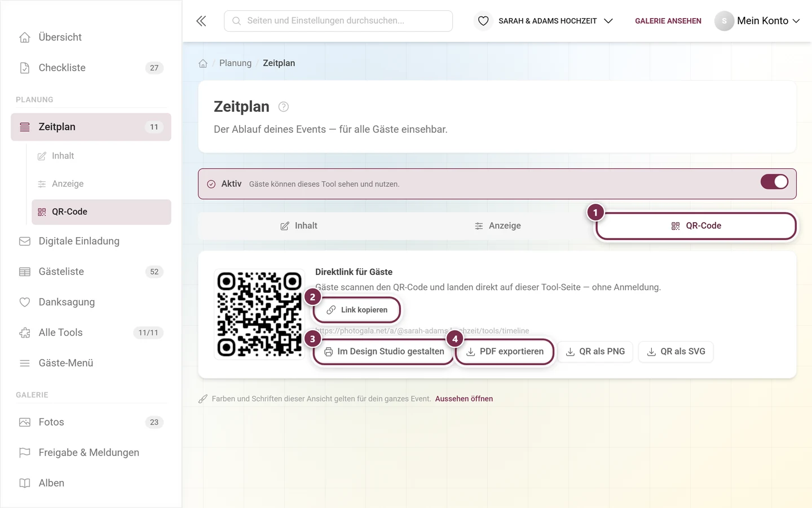Click the QR-Code icon in sidebar submenu

42,212
